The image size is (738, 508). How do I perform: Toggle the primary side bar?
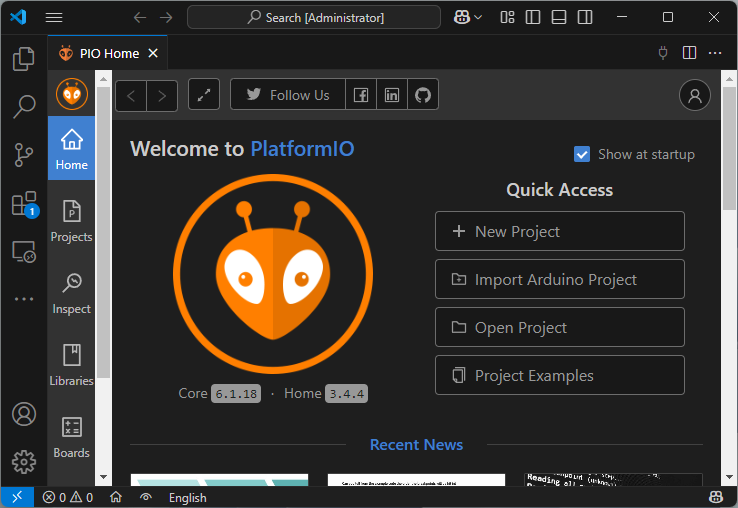coord(533,17)
